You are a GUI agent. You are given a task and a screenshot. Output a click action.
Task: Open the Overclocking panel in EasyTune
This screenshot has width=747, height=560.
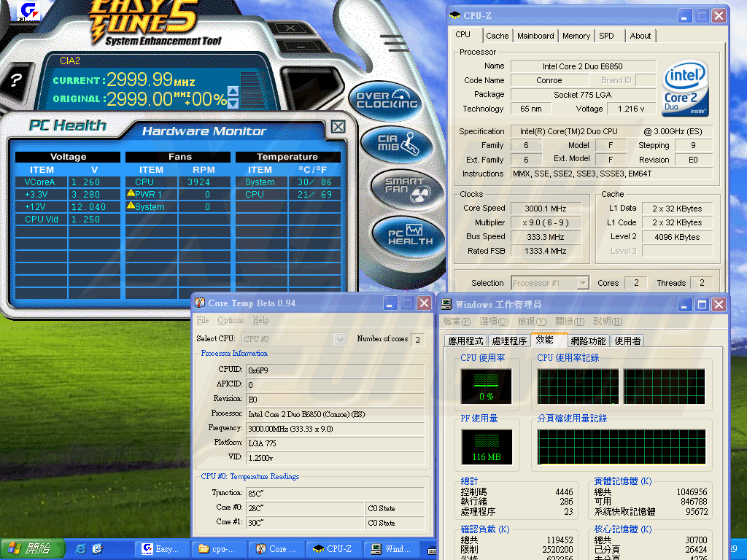click(x=387, y=101)
